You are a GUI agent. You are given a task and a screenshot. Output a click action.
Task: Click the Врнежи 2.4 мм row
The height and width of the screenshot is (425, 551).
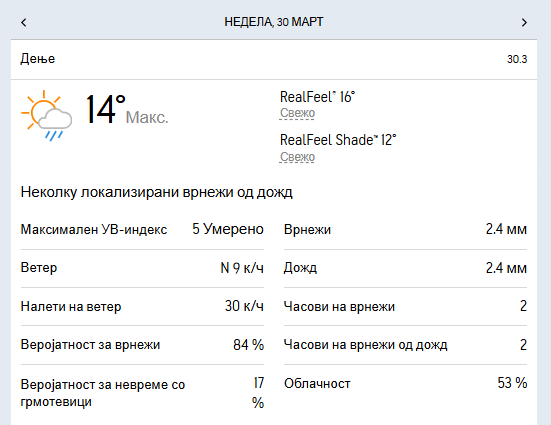pyautogui.click(x=406, y=230)
